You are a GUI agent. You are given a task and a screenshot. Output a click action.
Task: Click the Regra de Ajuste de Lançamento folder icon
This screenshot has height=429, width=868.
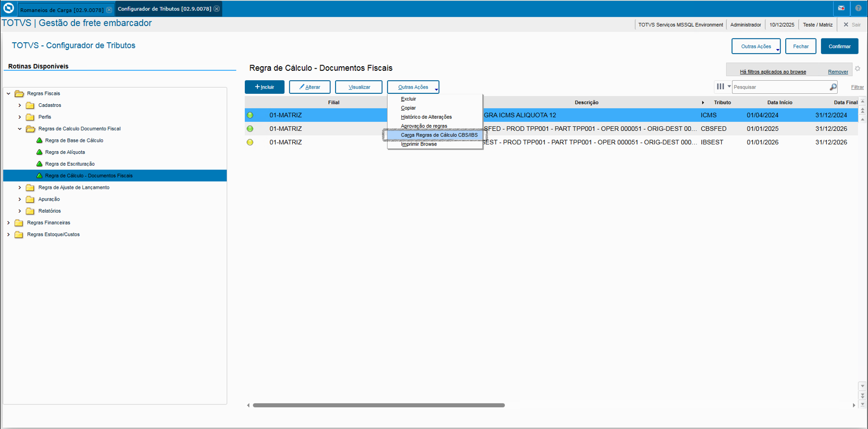click(x=30, y=188)
